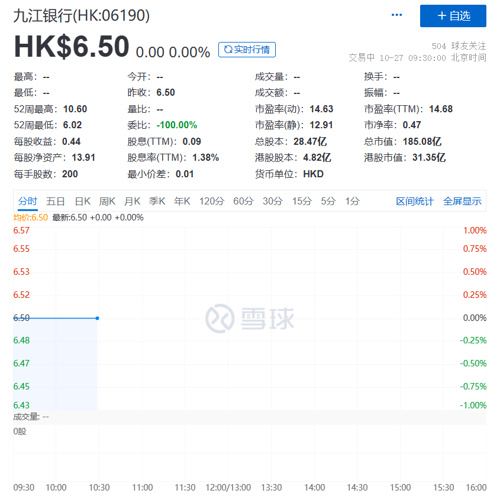Click the 6.43 price axis label
Viewport: 500px width, 500px height.
click(x=21, y=405)
